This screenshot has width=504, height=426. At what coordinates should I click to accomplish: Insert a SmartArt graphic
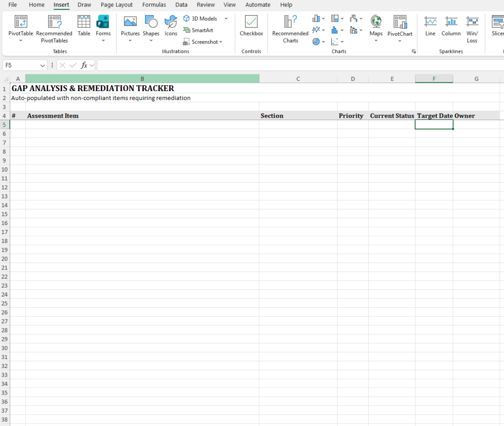(x=198, y=30)
